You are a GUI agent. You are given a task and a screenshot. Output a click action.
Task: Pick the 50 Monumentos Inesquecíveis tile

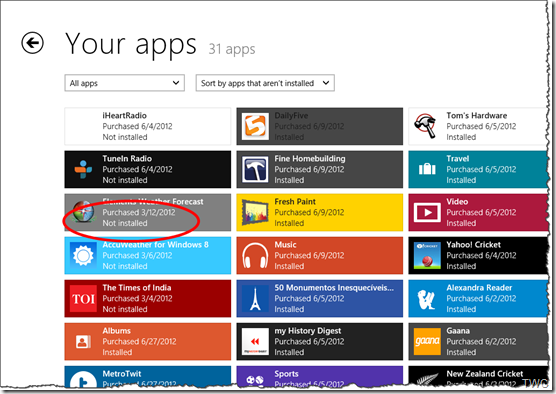319,299
